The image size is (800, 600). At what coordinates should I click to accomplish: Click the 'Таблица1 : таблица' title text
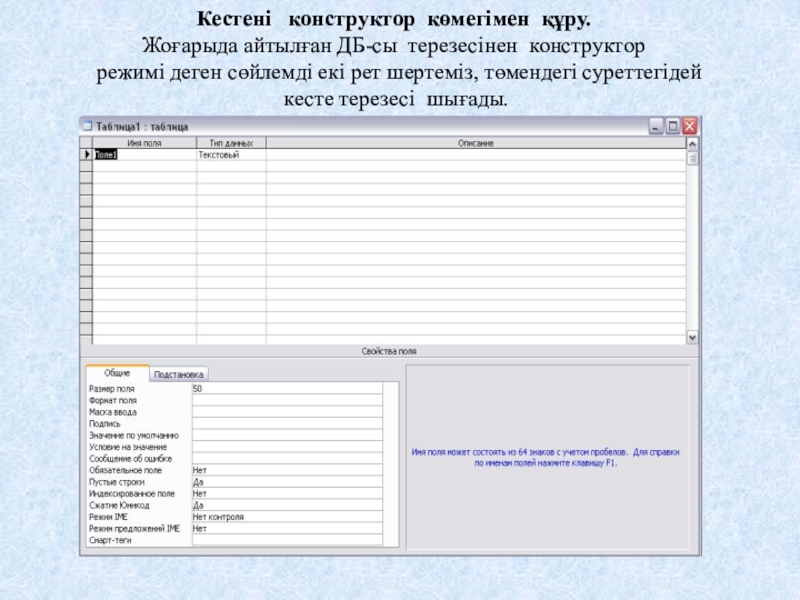[x=142, y=127]
